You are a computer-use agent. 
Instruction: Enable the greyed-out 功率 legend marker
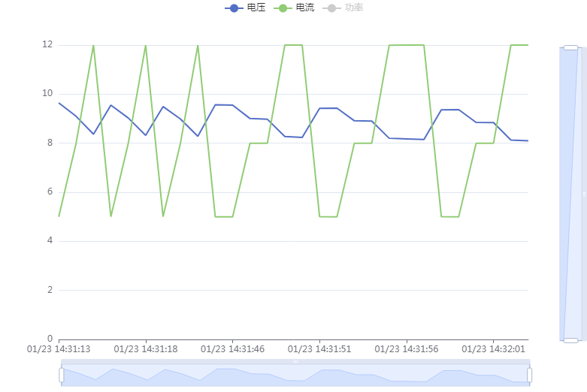[x=331, y=8]
